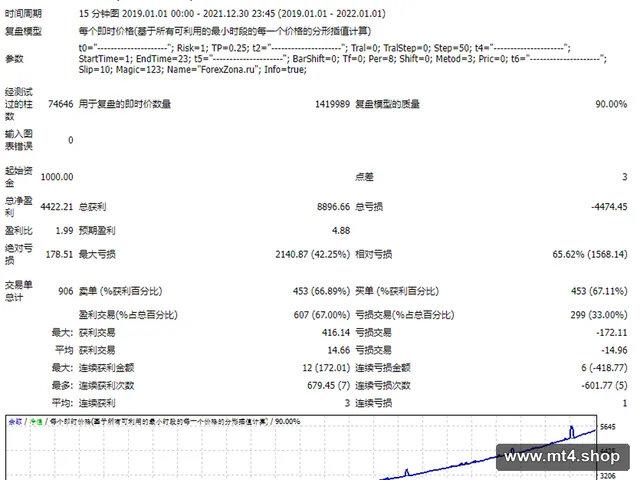640x480 pixels.
Task: Click the 用于复盘的即时价数量 label
Action: click(x=124, y=104)
